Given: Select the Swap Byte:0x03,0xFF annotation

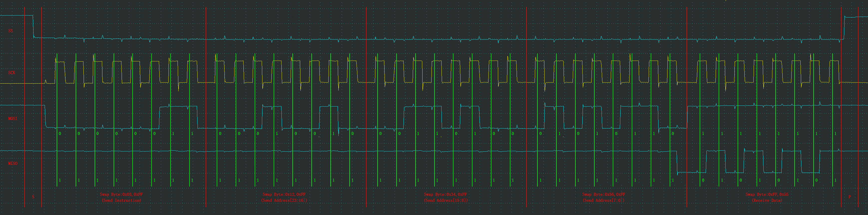Looking at the screenshot, I should point(121,194).
